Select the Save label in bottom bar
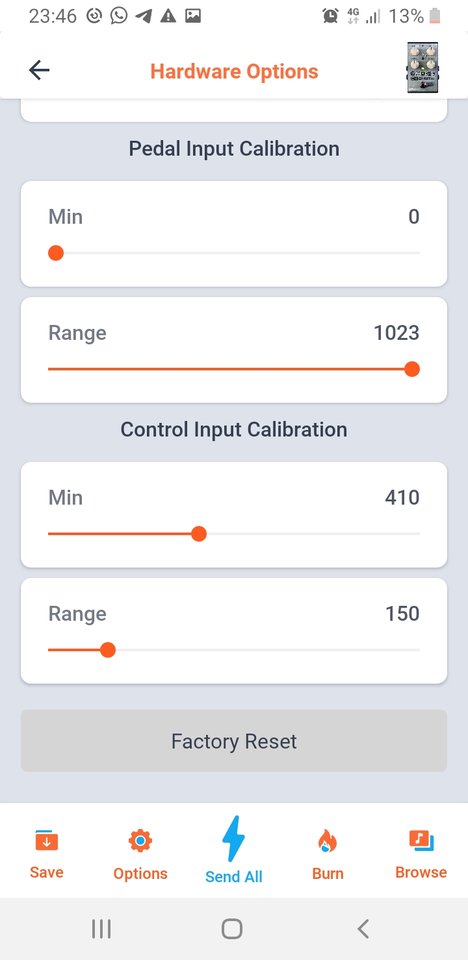The image size is (468, 960). (47, 872)
